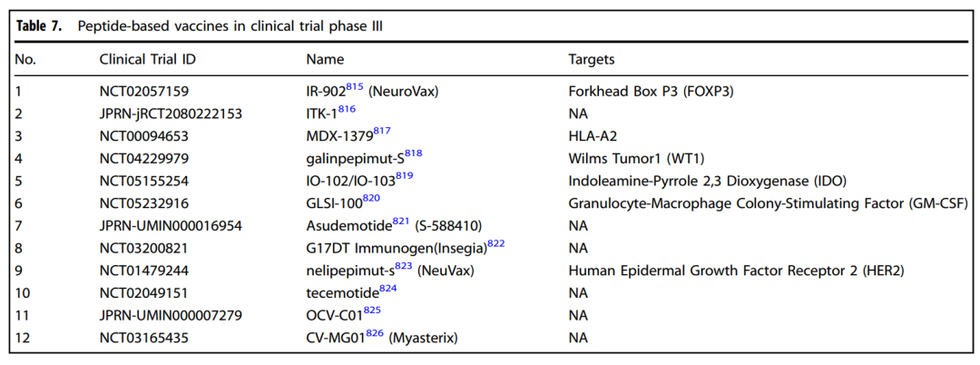The image size is (980, 365).
Task: Click the Table 7 caption label
Action: [39, 27]
